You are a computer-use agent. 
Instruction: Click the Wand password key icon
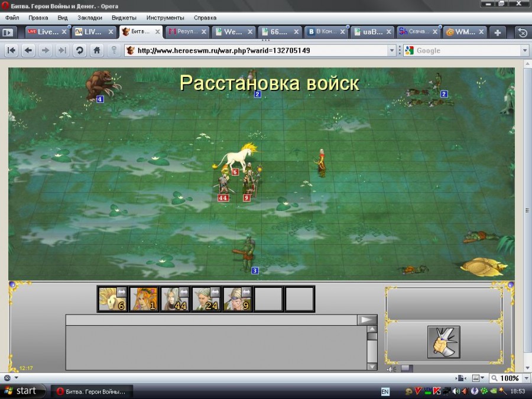[x=114, y=51]
